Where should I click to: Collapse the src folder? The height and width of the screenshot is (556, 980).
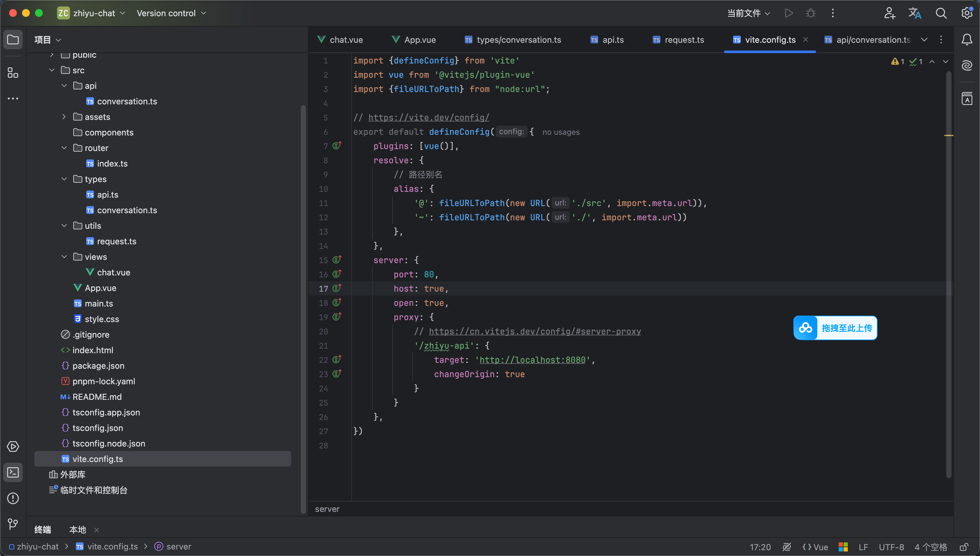pos(52,70)
